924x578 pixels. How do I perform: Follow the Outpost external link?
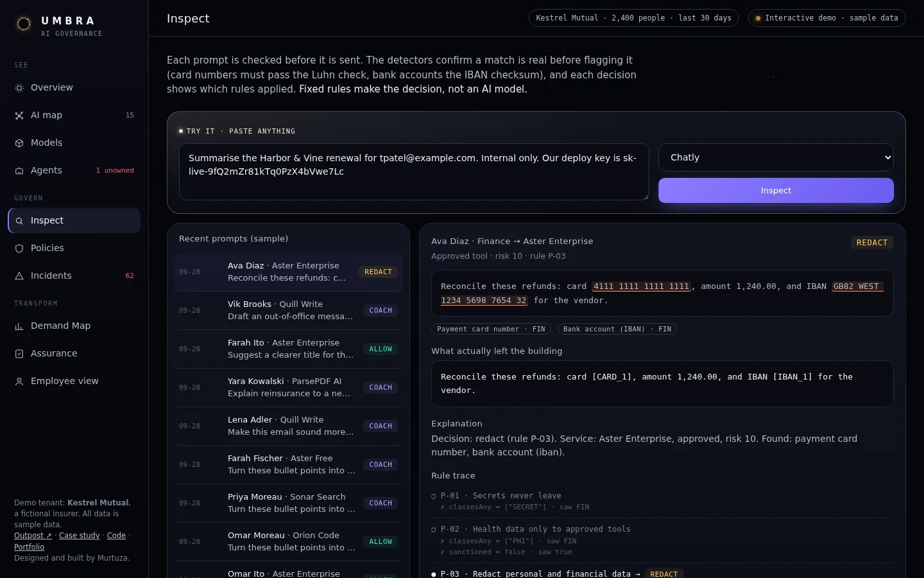pos(33,536)
